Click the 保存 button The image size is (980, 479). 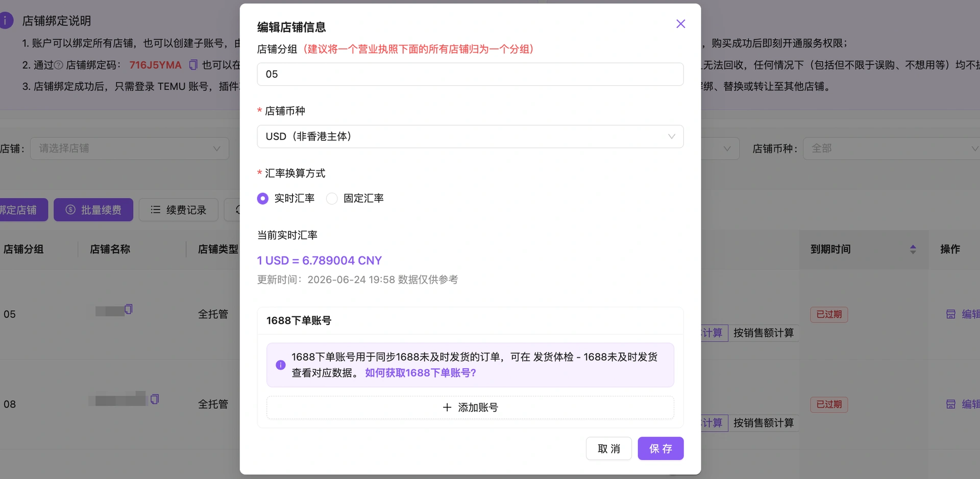click(660, 449)
